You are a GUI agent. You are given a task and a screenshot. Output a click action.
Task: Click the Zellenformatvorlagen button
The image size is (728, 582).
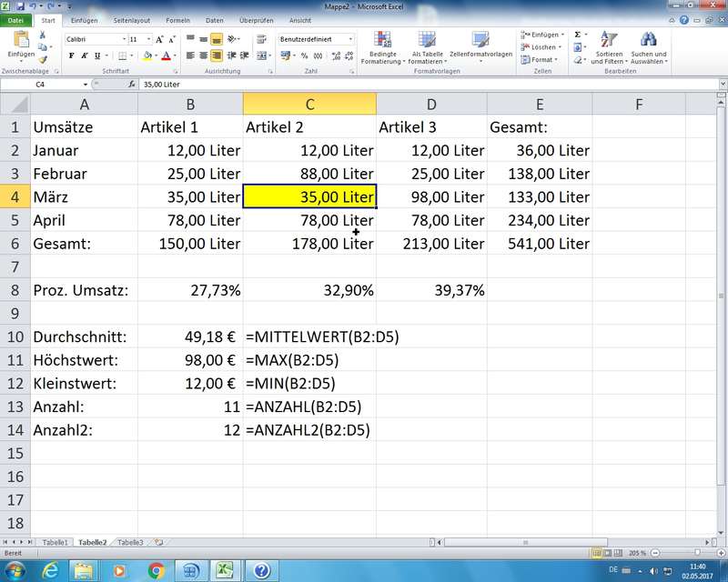480,46
